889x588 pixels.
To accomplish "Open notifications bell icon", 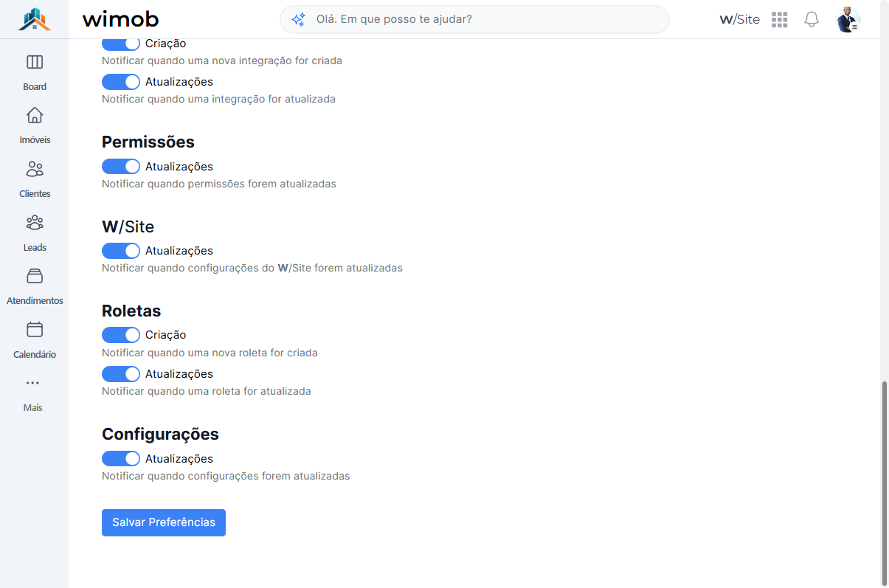I will (x=812, y=20).
